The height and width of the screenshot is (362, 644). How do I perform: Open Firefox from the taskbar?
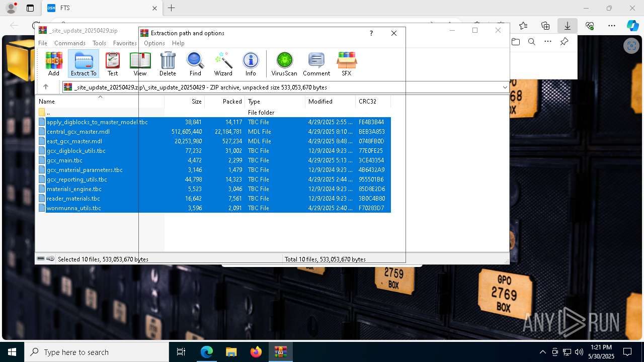pyautogui.click(x=256, y=352)
